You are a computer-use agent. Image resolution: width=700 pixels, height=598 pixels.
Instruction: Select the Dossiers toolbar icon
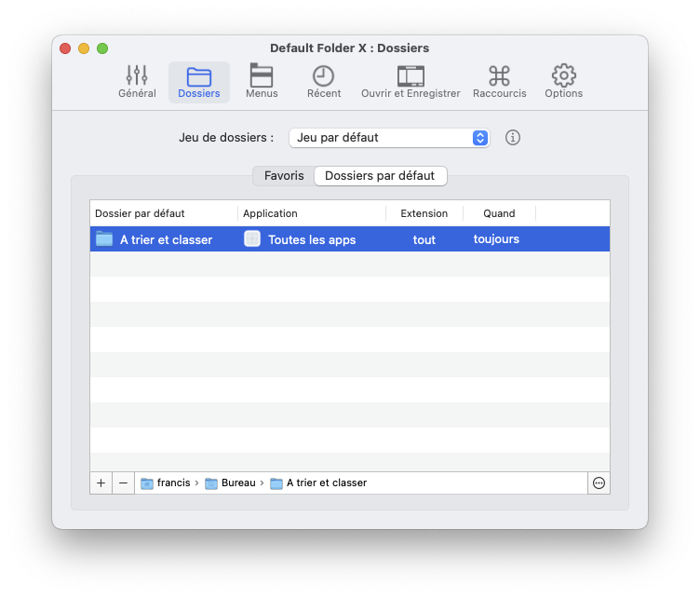click(x=198, y=82)
